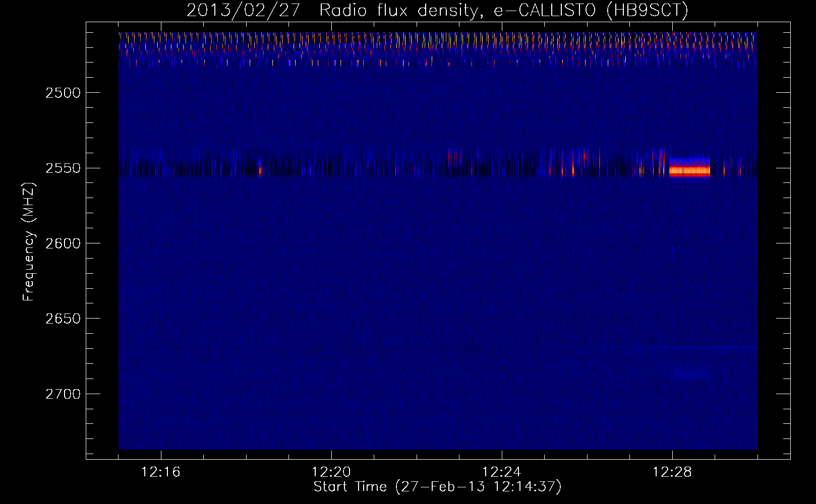Click the 2700 frequency axis label

(x=63, y=394)
